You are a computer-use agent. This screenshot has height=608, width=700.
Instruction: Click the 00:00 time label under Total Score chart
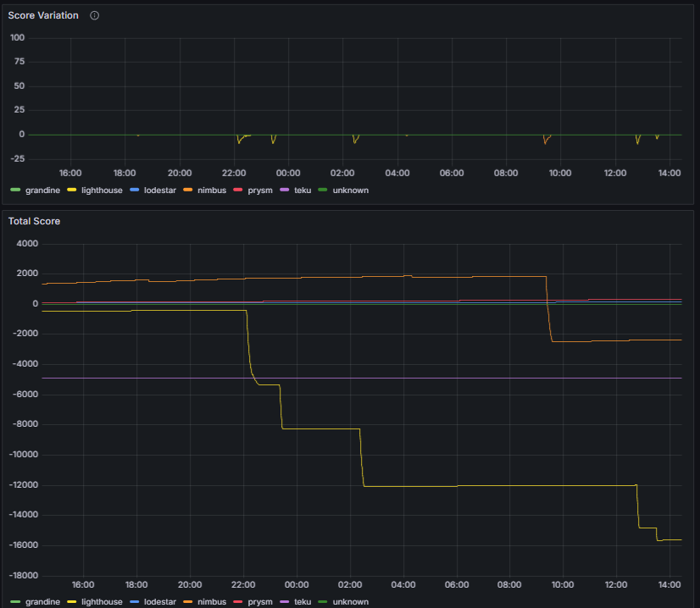click(297, 584)
